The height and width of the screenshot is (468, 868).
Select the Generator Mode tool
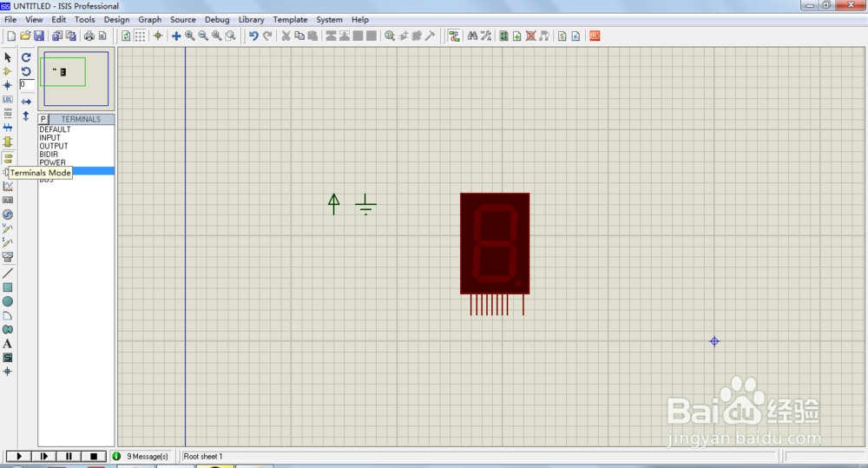click(8, 214)
